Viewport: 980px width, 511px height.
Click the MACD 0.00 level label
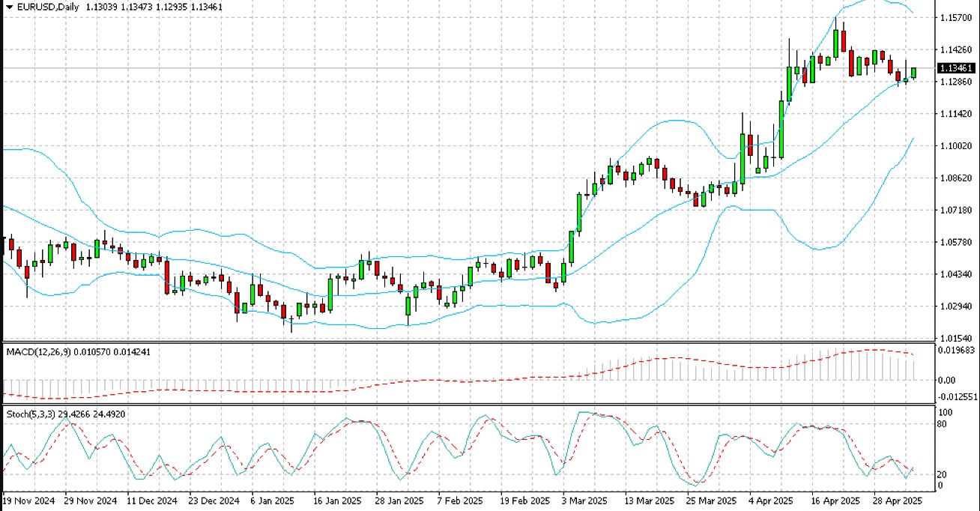947,380
